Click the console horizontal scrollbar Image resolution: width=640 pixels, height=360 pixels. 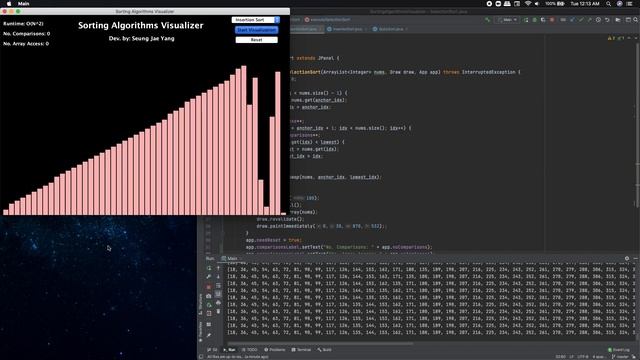(x=320, y=343)
